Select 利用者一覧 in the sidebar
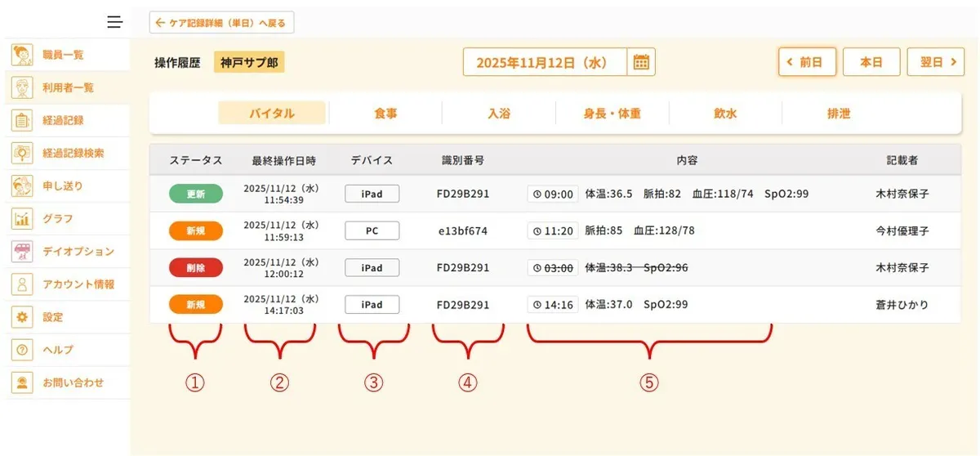Viewport: 980px width, 456px height. tap(67, 87)
